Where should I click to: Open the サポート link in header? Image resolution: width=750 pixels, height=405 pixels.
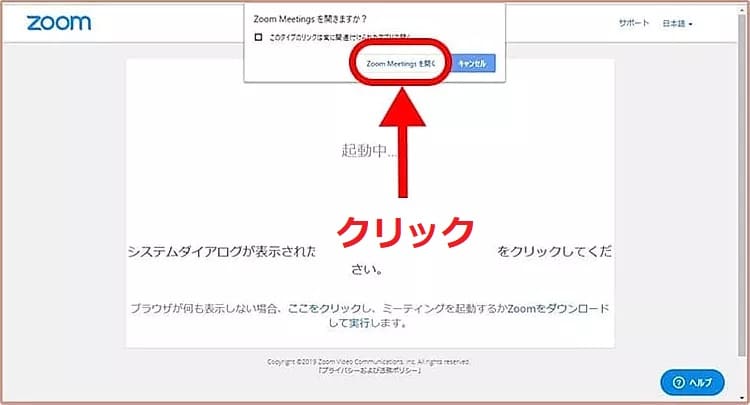click(x=634, y=23)
